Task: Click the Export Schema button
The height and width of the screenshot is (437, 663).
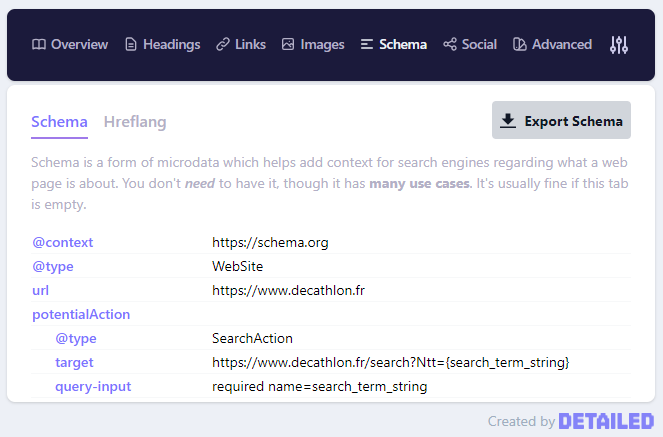Action: point(561,120)
